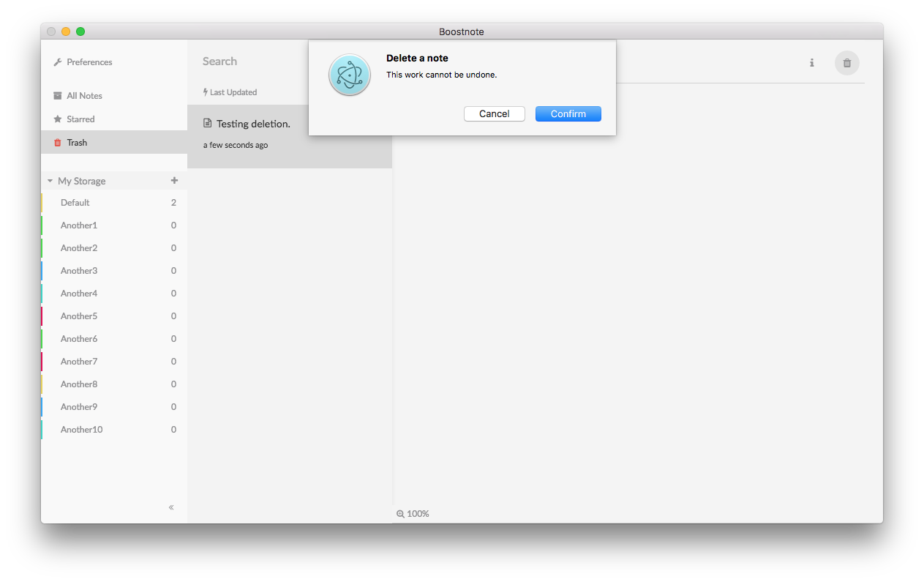Screen dimensions: 924x582
Task: Open the note document icon for Testing deletion
Action: 208,123
